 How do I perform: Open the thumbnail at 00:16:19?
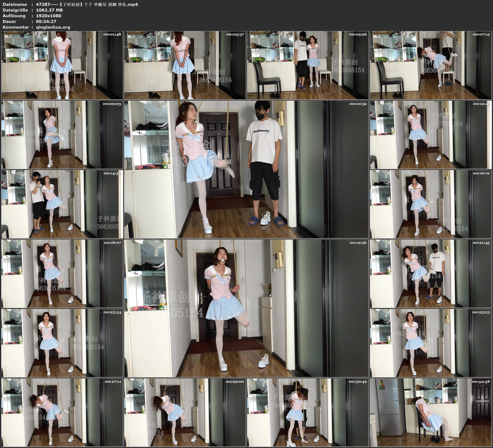[x=431, y=204]
